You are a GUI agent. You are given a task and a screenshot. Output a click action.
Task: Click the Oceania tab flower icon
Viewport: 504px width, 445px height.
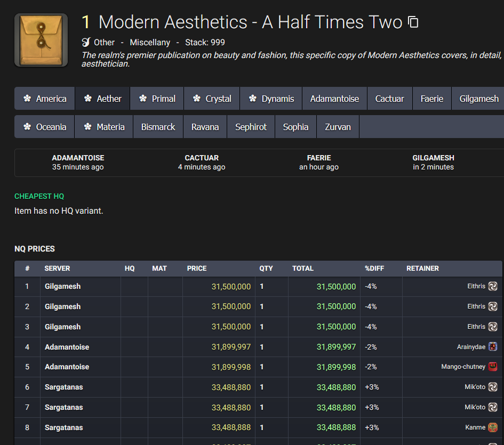[27, 127]
